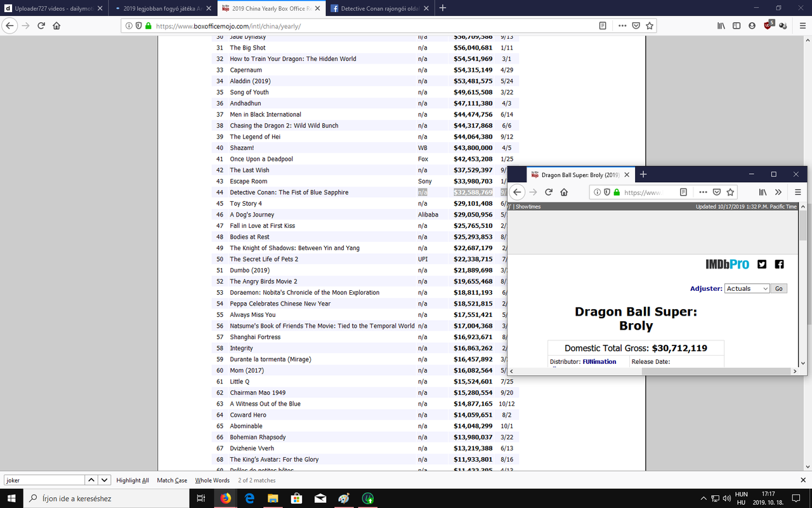Screen dimensions: 812x508
Task: Open new tab in Broly popup window
Action: (643, 174)
